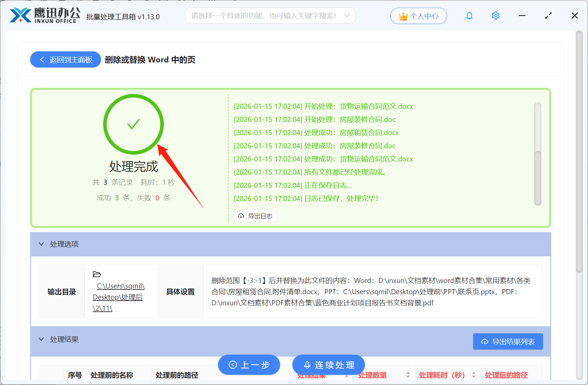Click the 上一步 button
The width and height of the screenshot is (588, 385).
click(249, 365)
